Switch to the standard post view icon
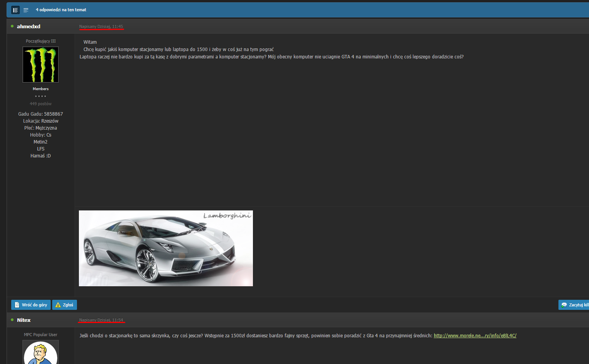Image resolution: width=589 pixels, height=364 pixels. pos(15,10)
